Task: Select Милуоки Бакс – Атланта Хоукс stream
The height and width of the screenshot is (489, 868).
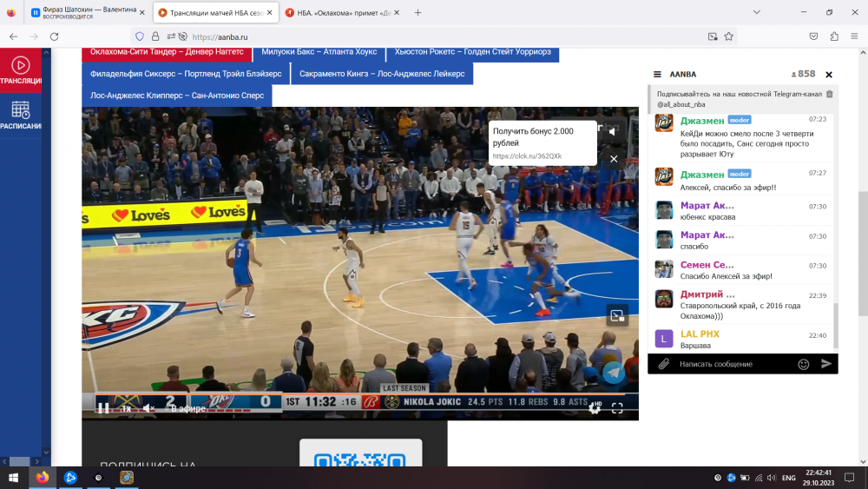Action: click(x=319, y=51)
